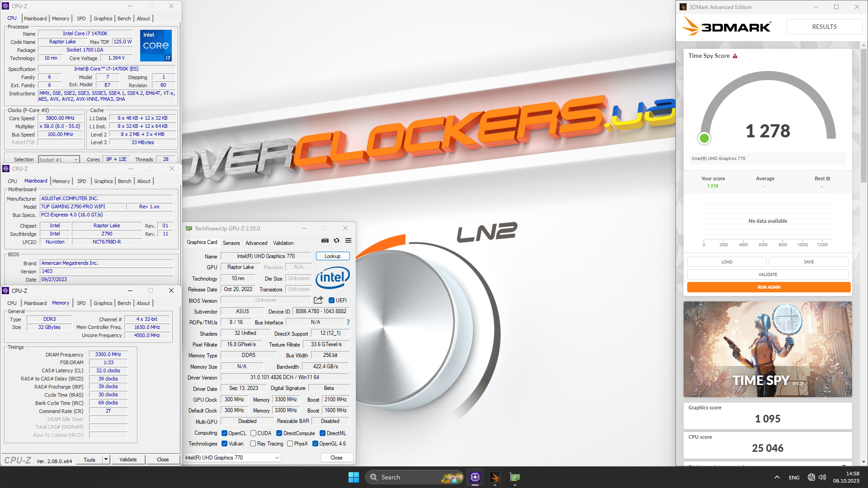Toggle the OpenCL checkbox
The width and height of the screenshot is (868, 488).
coord(224,433)
